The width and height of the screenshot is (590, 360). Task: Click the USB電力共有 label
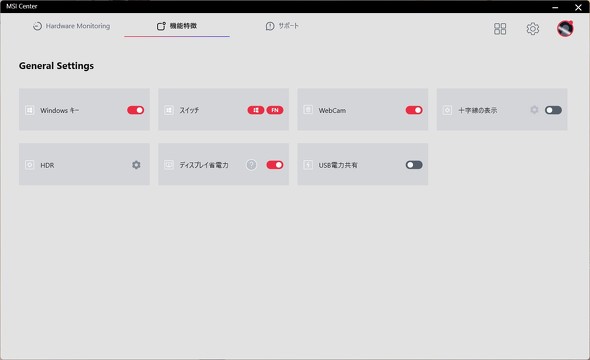pyautogui.click(x=338, y=165)
